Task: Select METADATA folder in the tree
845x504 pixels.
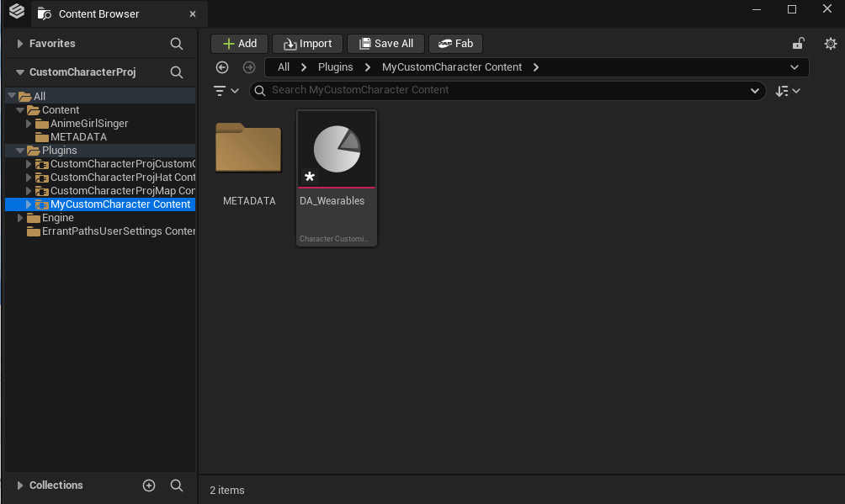Action: click(78, 137)
